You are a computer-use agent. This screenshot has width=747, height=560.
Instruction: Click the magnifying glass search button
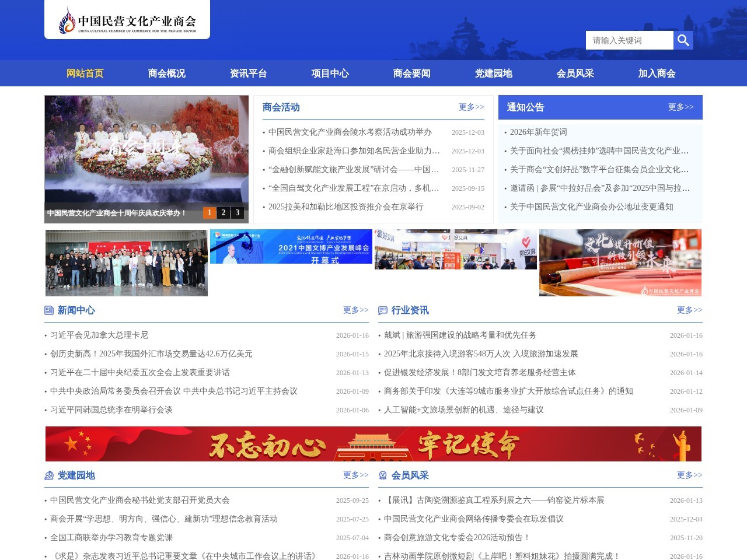tap(683, 40)
